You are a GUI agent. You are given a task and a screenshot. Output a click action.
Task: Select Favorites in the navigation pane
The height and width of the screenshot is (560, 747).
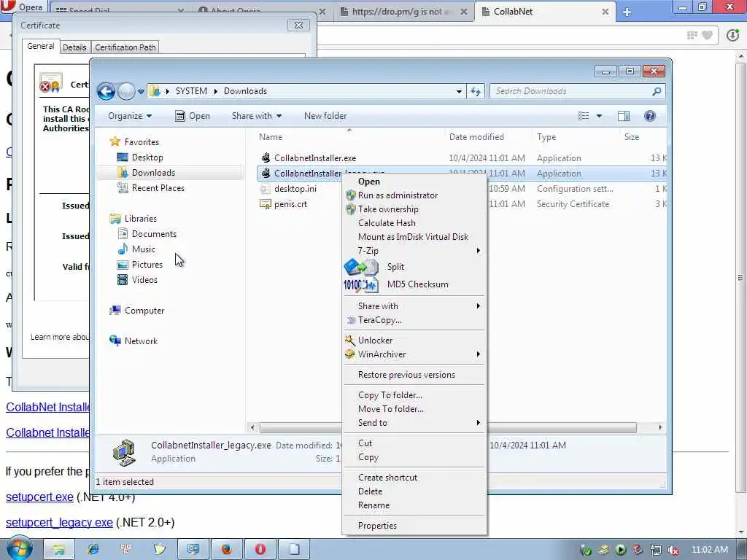(x=142, y=142)
